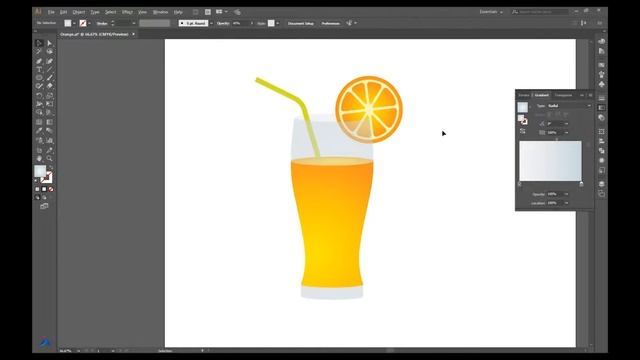
Task: Expand the gradient stop Opacity dropdown
Action: 566,194
